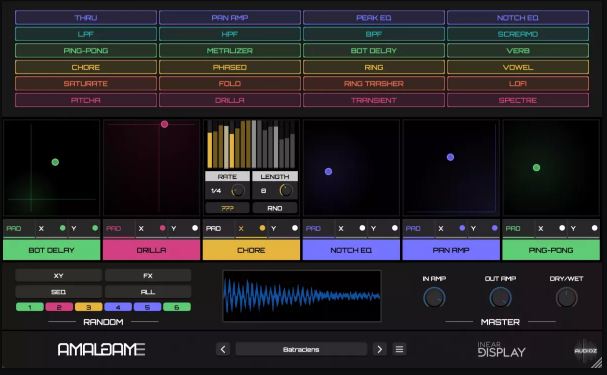This screenshot has height=375, width=607.
Task: Toggle the Y dot under DRILLA
Action: click(195, 228)
